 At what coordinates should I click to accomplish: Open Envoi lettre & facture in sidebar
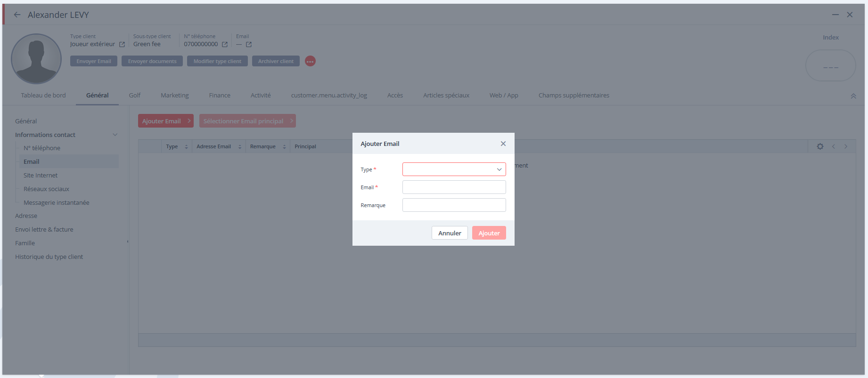click(44, 229)
